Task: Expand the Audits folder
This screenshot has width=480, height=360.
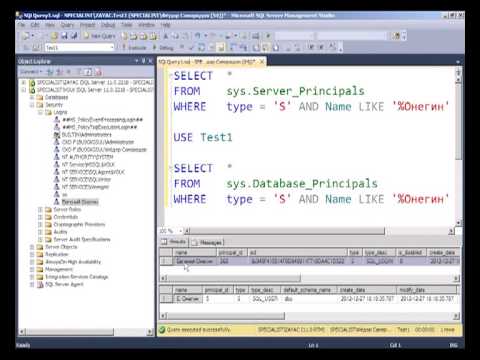Action: click(40, 232)
